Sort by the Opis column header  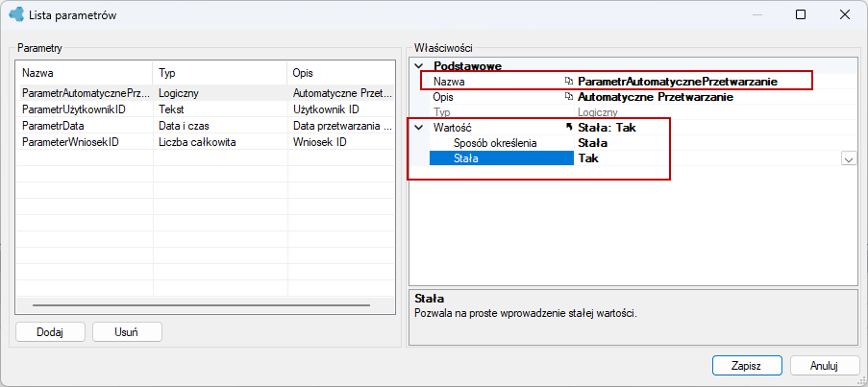click(x=341, y=72)
